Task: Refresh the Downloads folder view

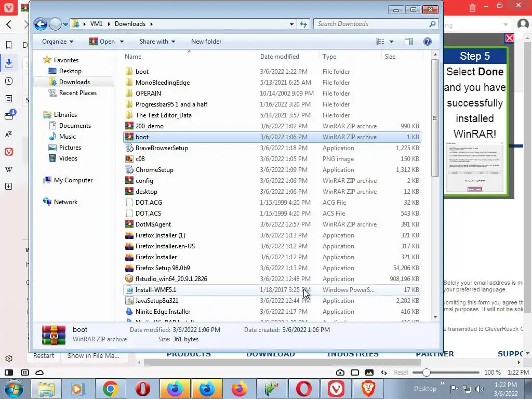Action: pyautogui.click(x=303, y=24)
